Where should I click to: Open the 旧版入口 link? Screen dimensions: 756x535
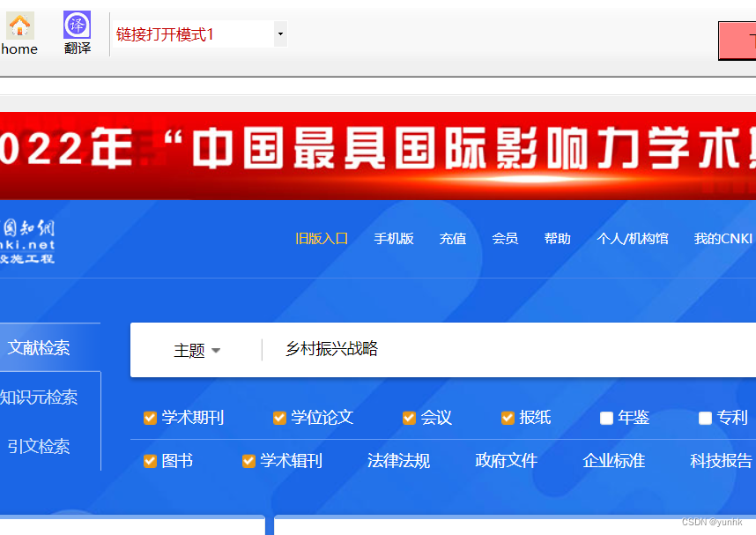click(322, 239)
